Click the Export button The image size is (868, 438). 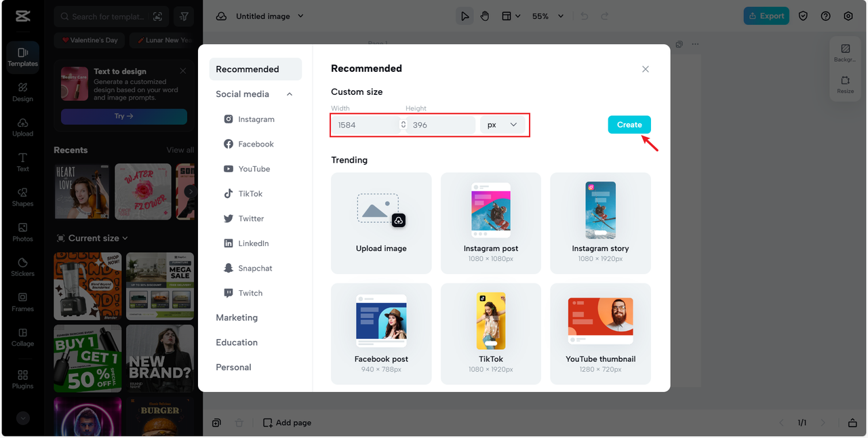[766, 16]
